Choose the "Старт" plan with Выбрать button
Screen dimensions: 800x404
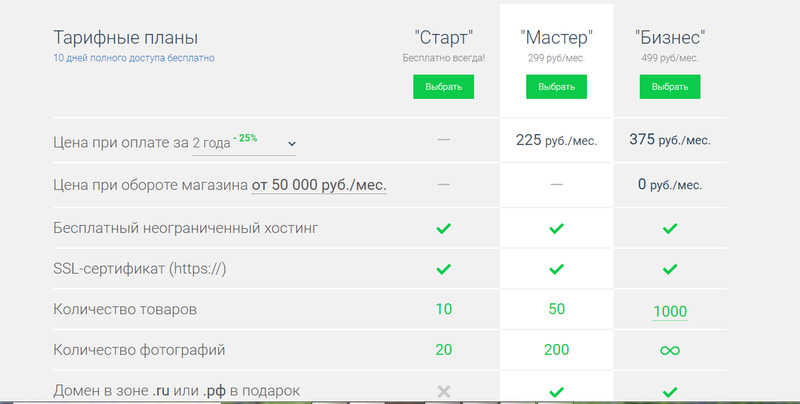pos(443,87)
